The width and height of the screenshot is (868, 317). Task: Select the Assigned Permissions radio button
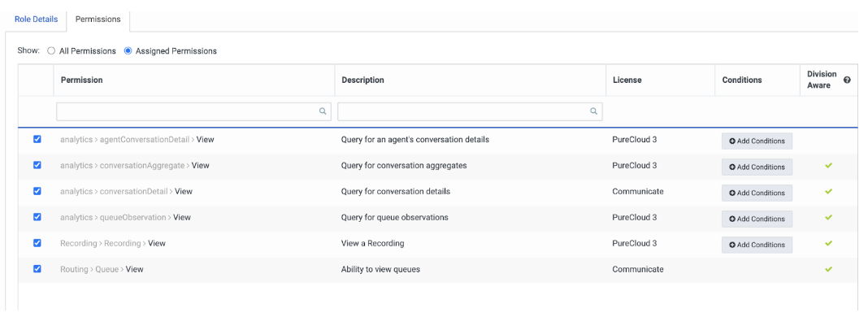128,51
